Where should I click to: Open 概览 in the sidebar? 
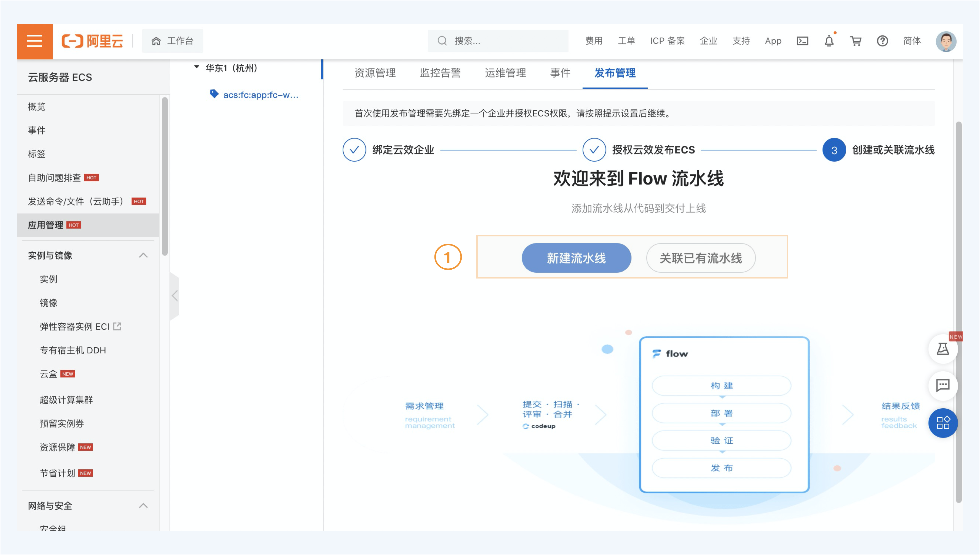pyautogui.click(x=37, y=107)
